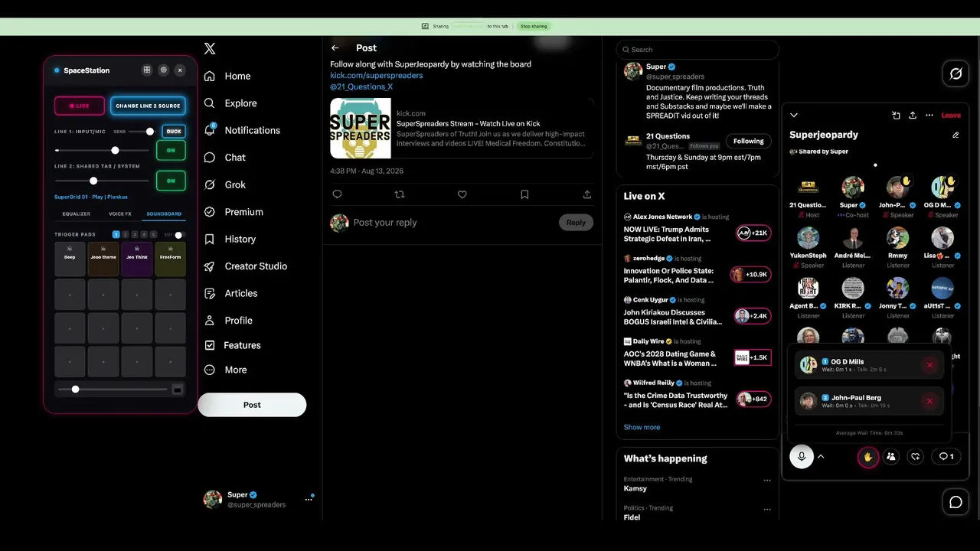Remove OG D Mills from speaker queue

[x=929, y=365]
